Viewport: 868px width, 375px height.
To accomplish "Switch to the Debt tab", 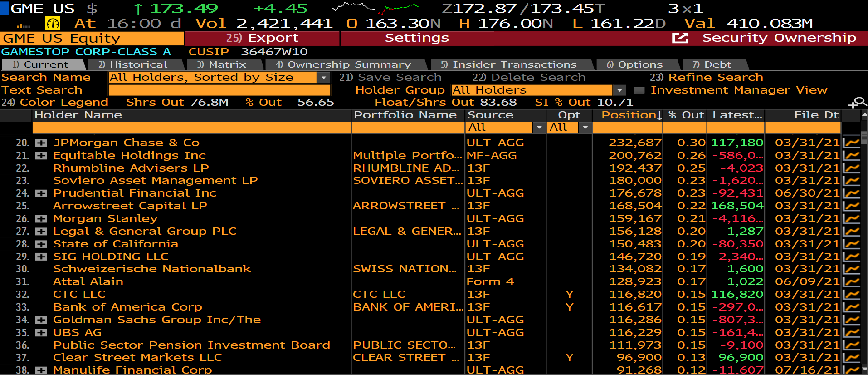I will [x=712, y=64].
